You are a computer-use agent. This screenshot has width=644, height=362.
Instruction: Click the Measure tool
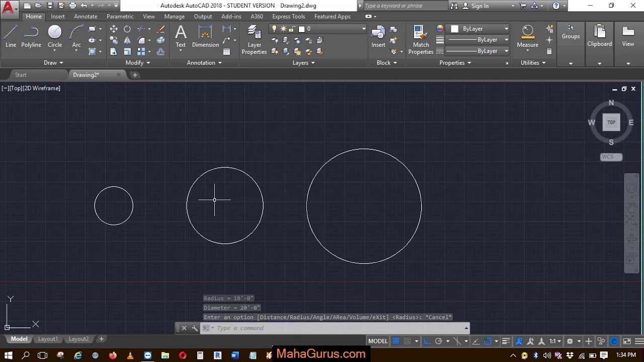point(527,37)
